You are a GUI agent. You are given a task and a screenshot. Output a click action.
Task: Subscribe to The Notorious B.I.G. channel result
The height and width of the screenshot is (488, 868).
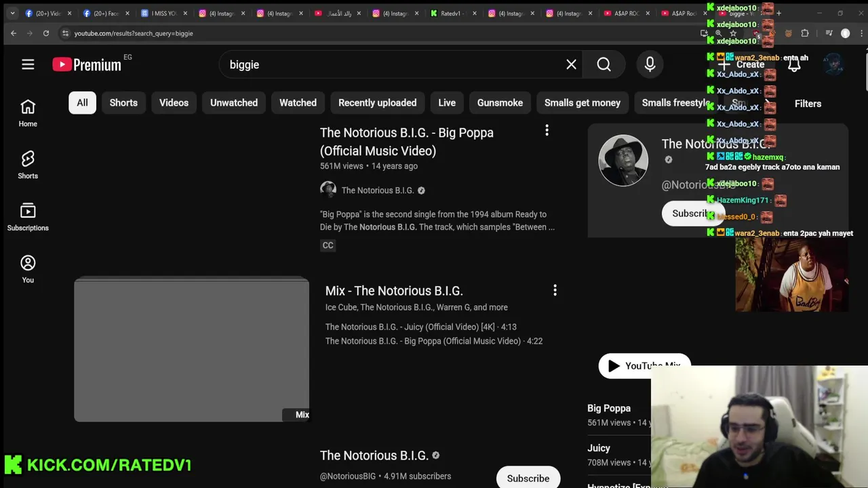point(528,478)
